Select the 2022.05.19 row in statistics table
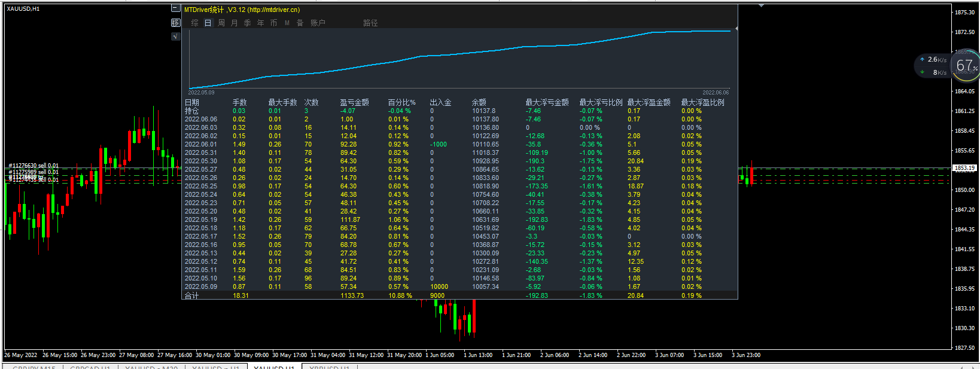 [459, 219]
